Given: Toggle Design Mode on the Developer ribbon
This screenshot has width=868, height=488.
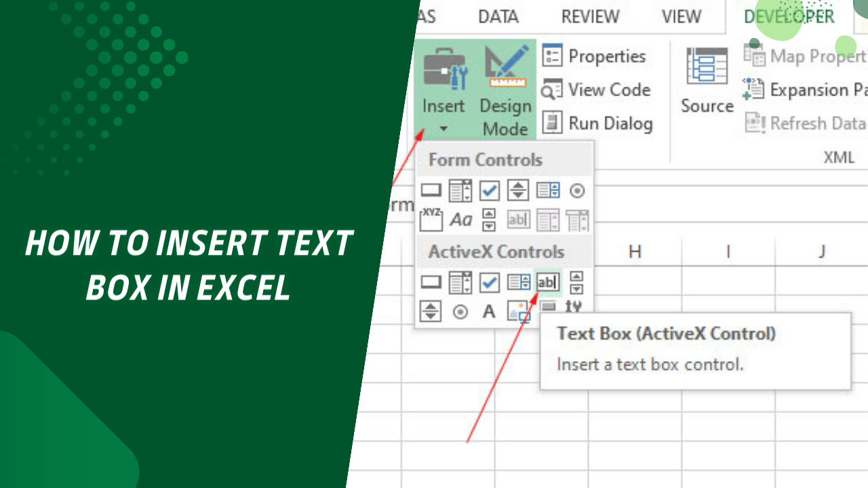Looking at the screenshot, I should pyautogui.click(x=505, y=88).
